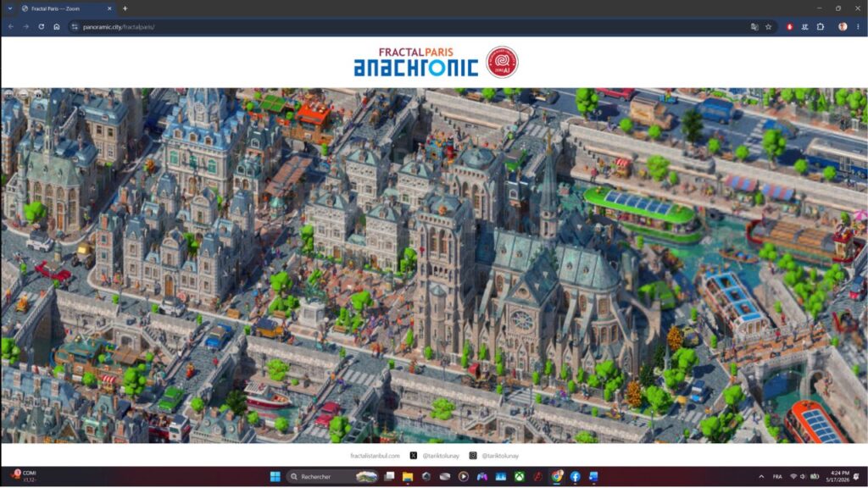Open File Explorer from the taskbar
The width and height of the screenshot is (868, 488).
click(x=408, y=476)
